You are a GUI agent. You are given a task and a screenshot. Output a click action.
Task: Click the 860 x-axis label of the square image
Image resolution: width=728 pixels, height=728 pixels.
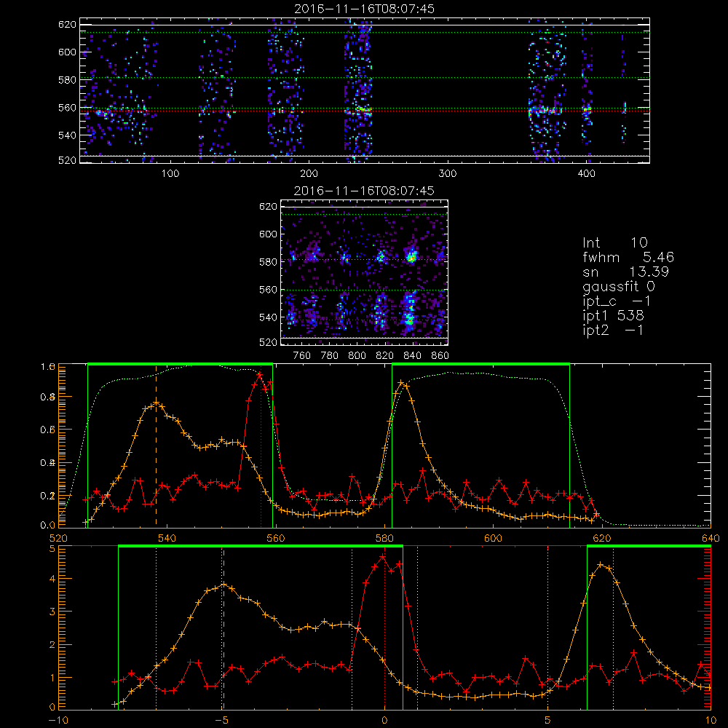[x=440, y=356]
